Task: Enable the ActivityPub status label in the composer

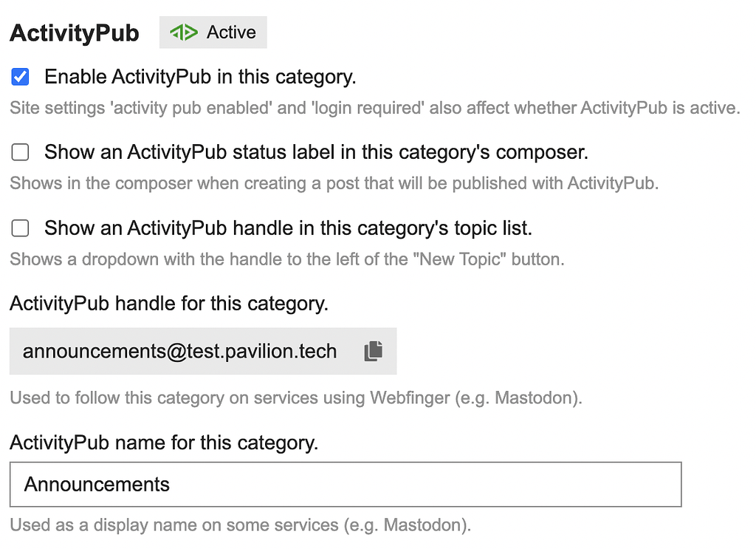Action: tap(19, 151)
